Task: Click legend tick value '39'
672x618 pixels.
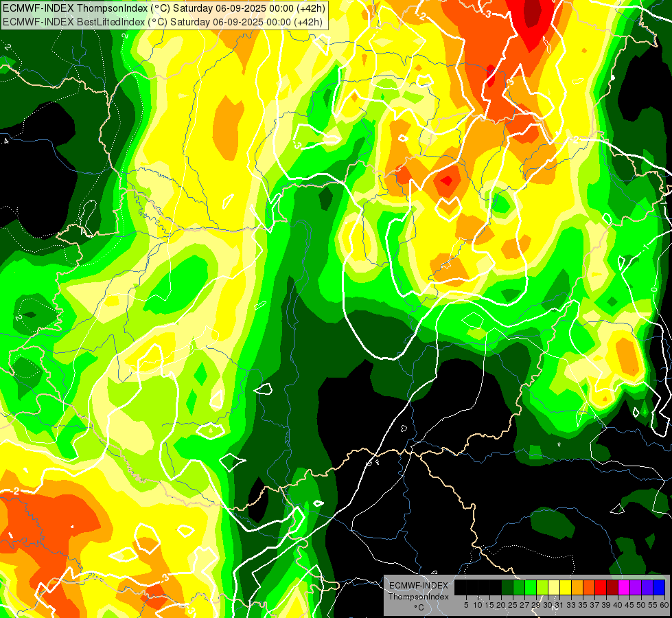Action: pyautogui.click(x=606, y=605)
